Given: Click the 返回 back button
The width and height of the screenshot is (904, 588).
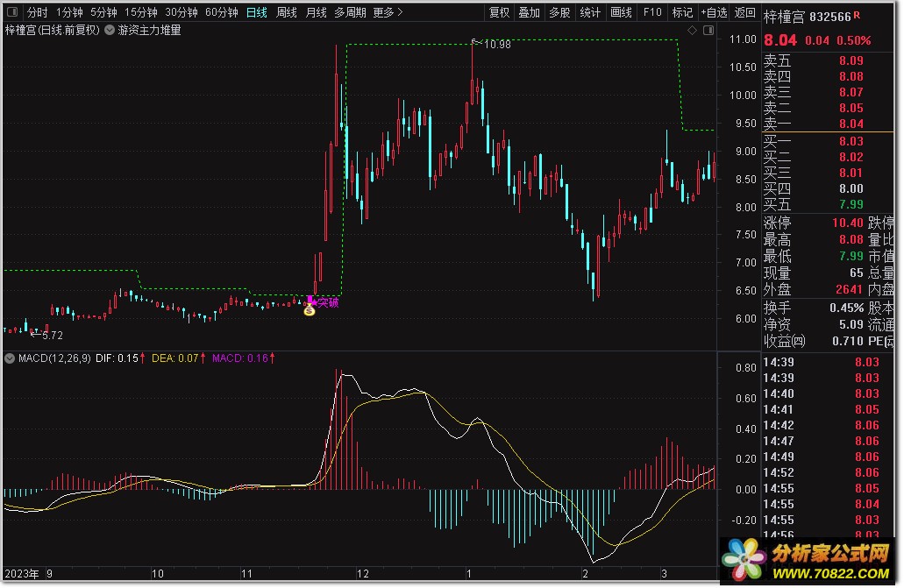Looking at the screenshot, I should point(745,12).
